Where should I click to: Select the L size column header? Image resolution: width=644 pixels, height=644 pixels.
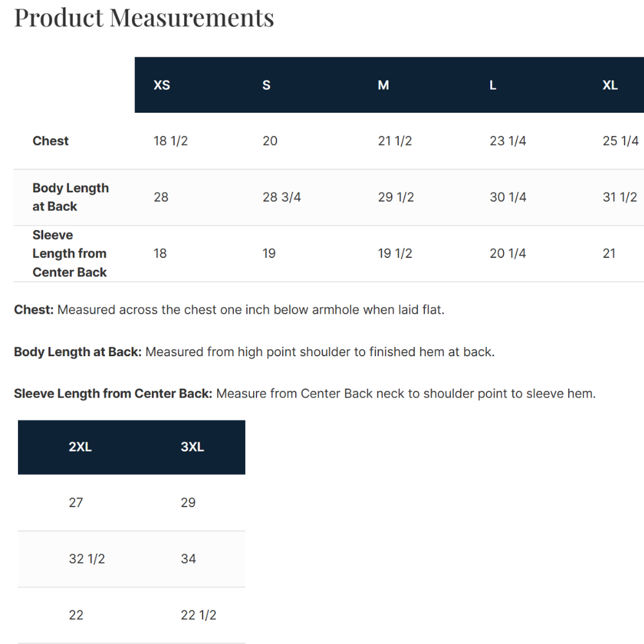493,85
